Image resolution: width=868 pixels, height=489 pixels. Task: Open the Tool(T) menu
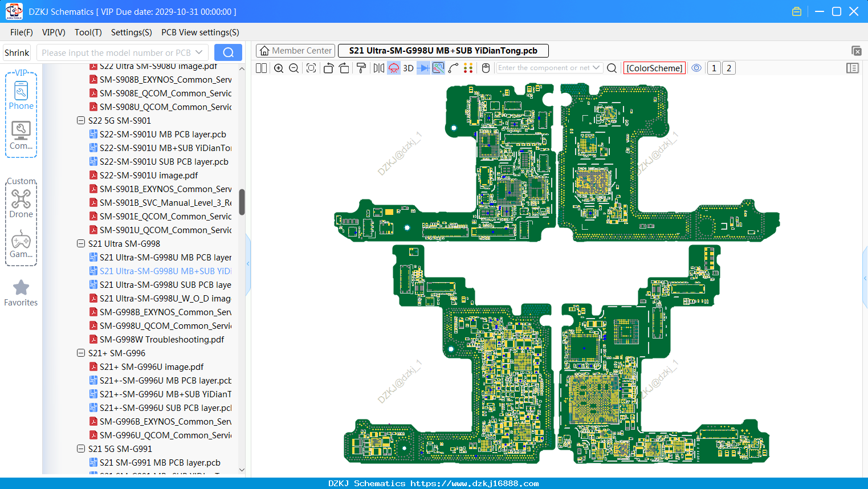[x=88, y=32]
